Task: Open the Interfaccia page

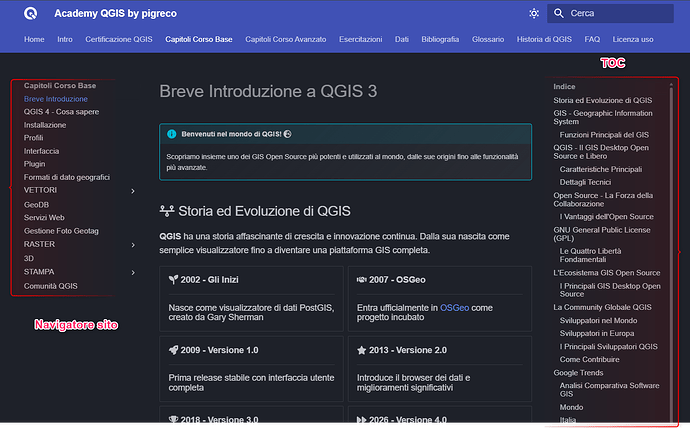Action: pyautogui.click(x=41, y=151)
